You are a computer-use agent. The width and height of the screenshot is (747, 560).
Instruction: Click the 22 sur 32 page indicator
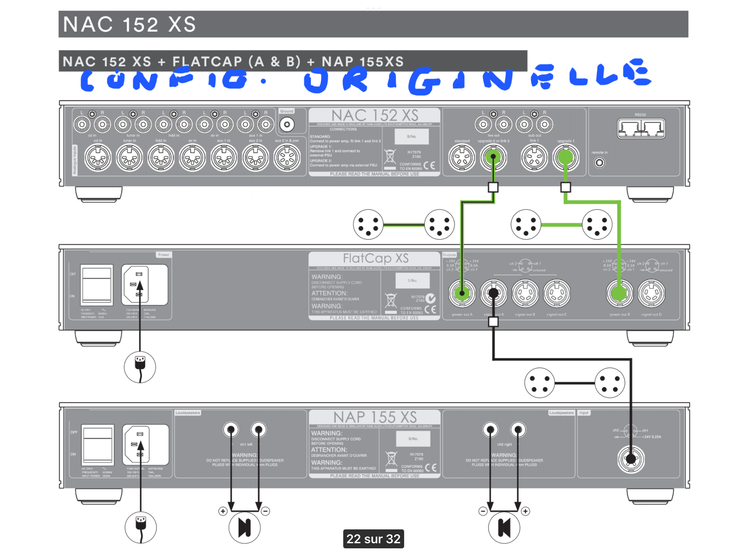[x=373, y=538]
